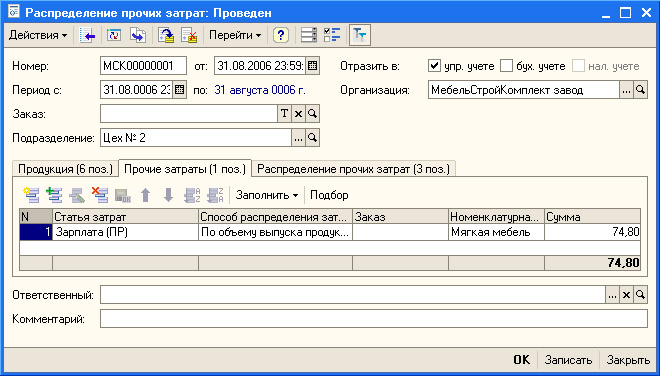The image size is (660, 376).
Task: Sort rows ascending A-Z icon
Action: 192,195
